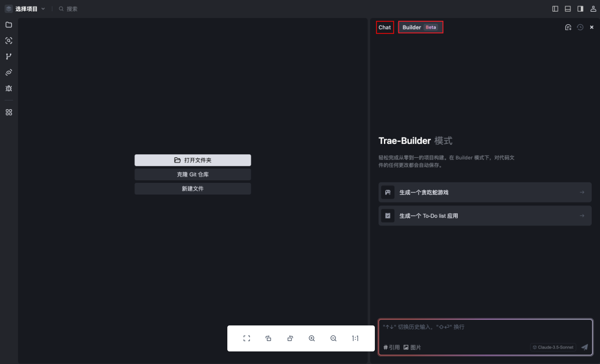Click arrow on To-Do list suggestion row

click(x=582, y=216)
